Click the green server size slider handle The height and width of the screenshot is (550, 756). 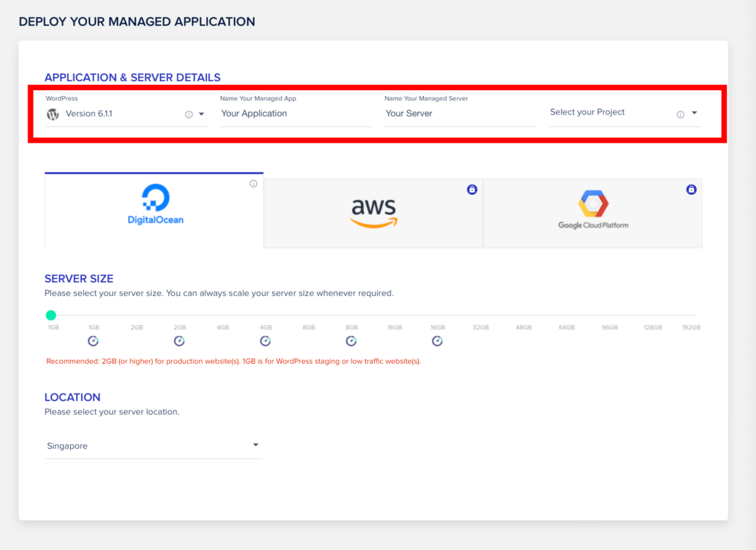click(x=51, y=315)
